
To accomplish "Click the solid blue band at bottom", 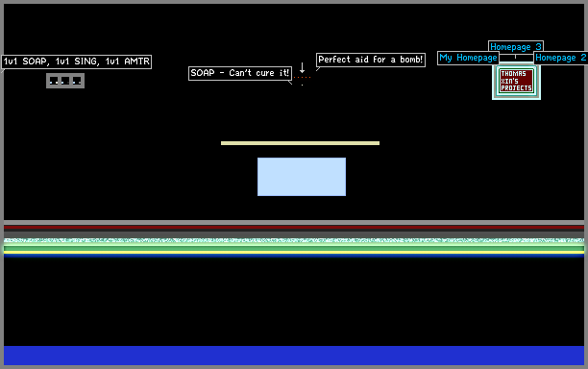I will (294, 356).
